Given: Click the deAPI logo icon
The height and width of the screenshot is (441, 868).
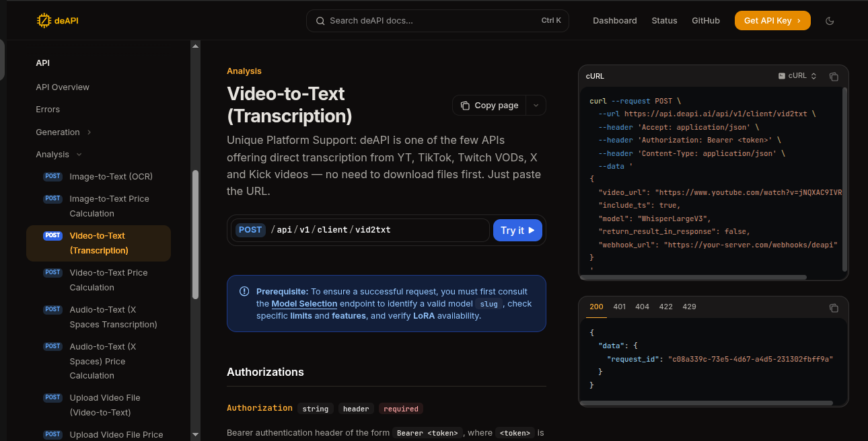Looking at the screenshot, I should click(44, 21).
